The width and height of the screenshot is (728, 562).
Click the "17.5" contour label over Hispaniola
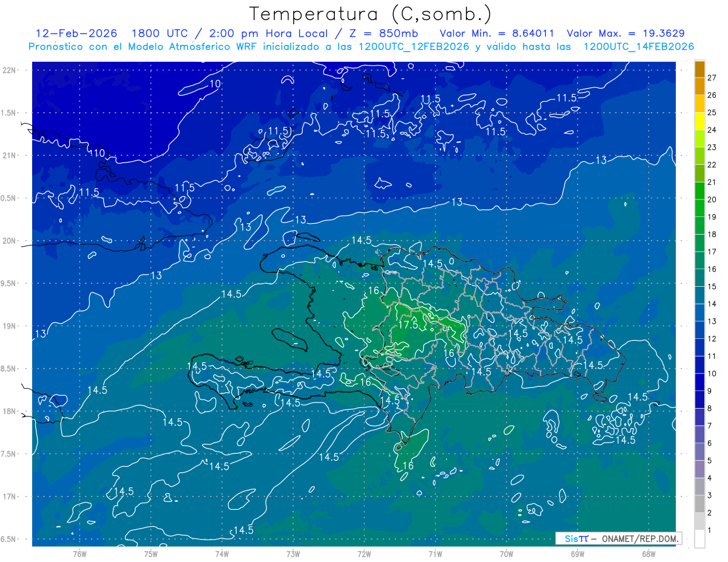[x=408, y=325]
